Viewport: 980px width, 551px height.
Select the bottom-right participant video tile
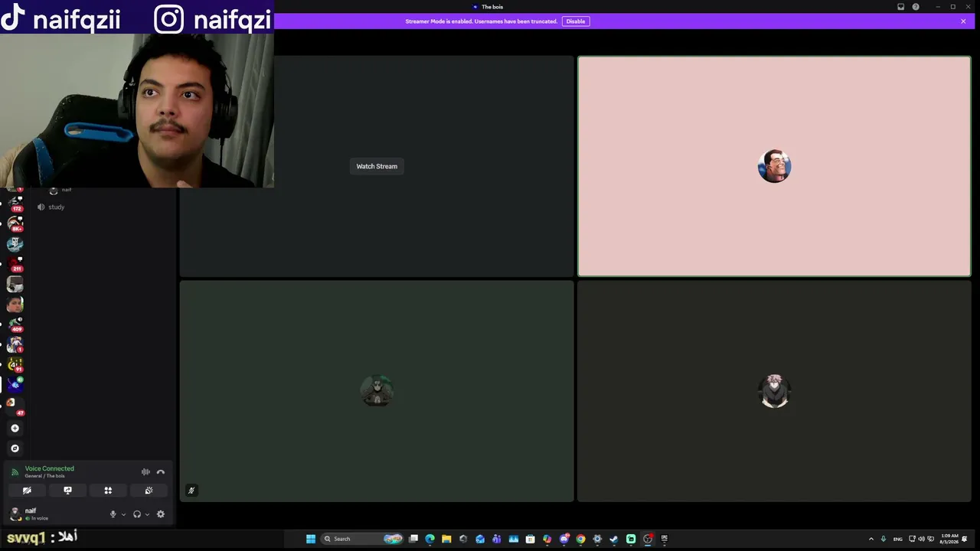pos(774,391)
